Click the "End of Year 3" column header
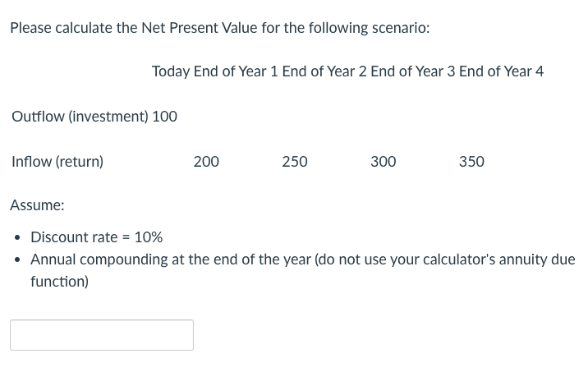This screenshot has height=372, width=588. point(413,71)
